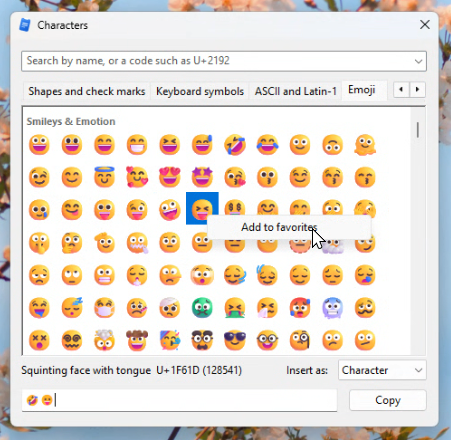Screen dimensions: 451x440
Task: Pick the shushing face emoji
Action: 39,242
